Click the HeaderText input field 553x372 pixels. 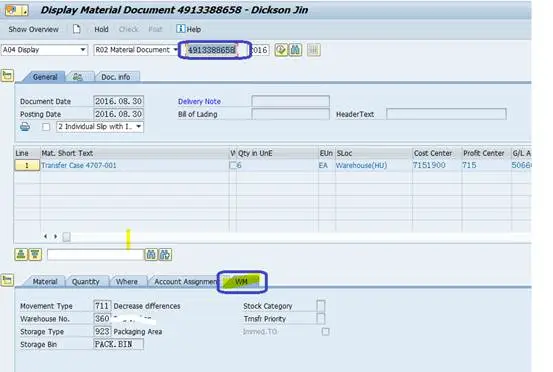(x=446, y=114)
